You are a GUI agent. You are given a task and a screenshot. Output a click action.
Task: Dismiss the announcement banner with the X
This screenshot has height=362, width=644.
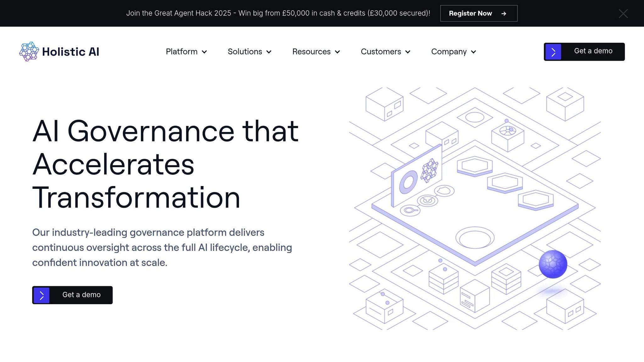(x=623, y=14)
